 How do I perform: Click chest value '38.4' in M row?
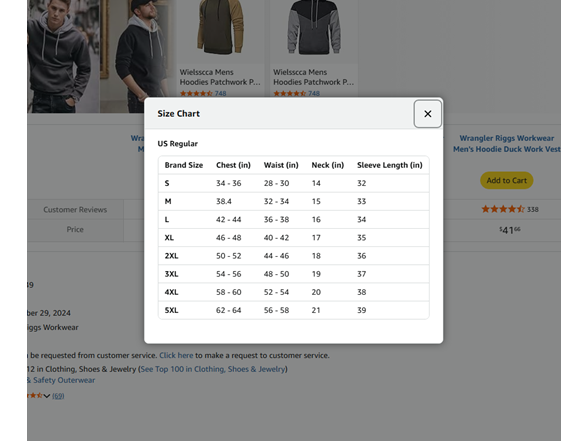[x=224, y=201]
